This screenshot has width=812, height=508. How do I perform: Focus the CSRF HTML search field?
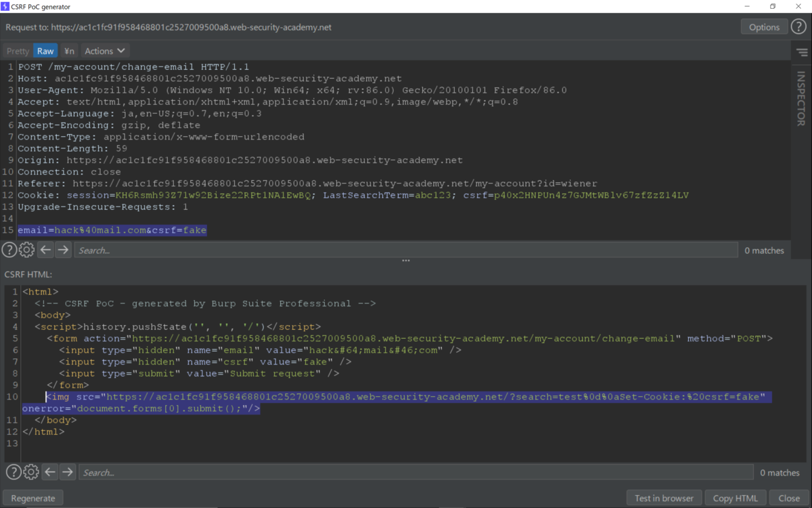coord(416,473)
